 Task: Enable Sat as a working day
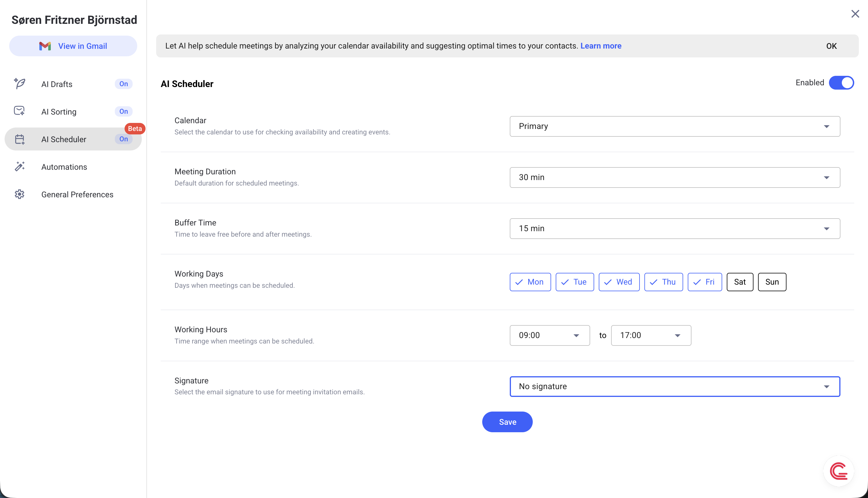point(739,282)
